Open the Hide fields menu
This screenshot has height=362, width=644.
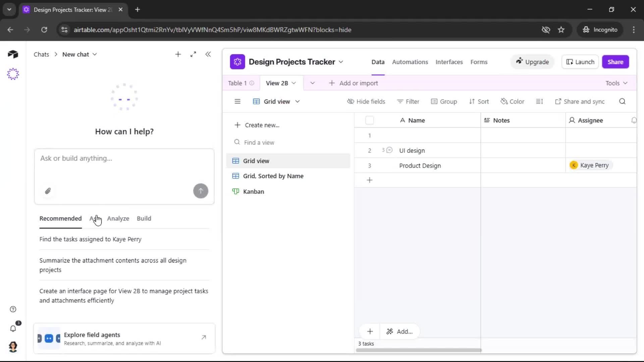click(x=366, y=101)
